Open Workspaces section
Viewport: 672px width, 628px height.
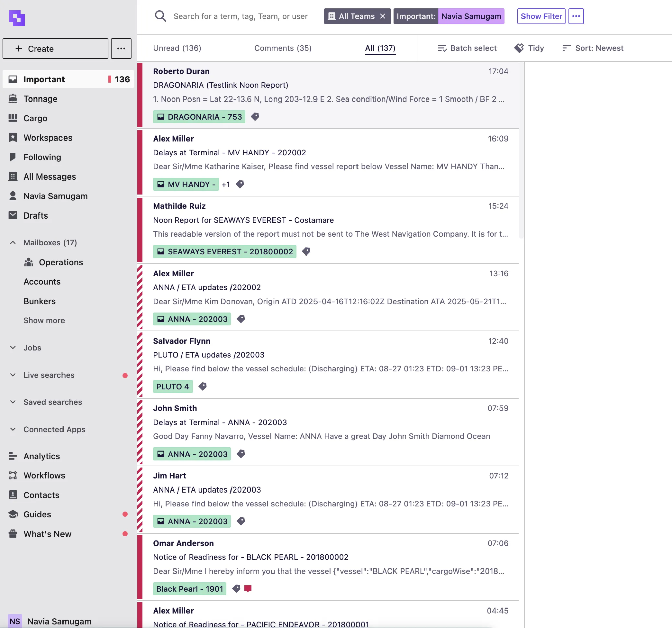point(68,138)
